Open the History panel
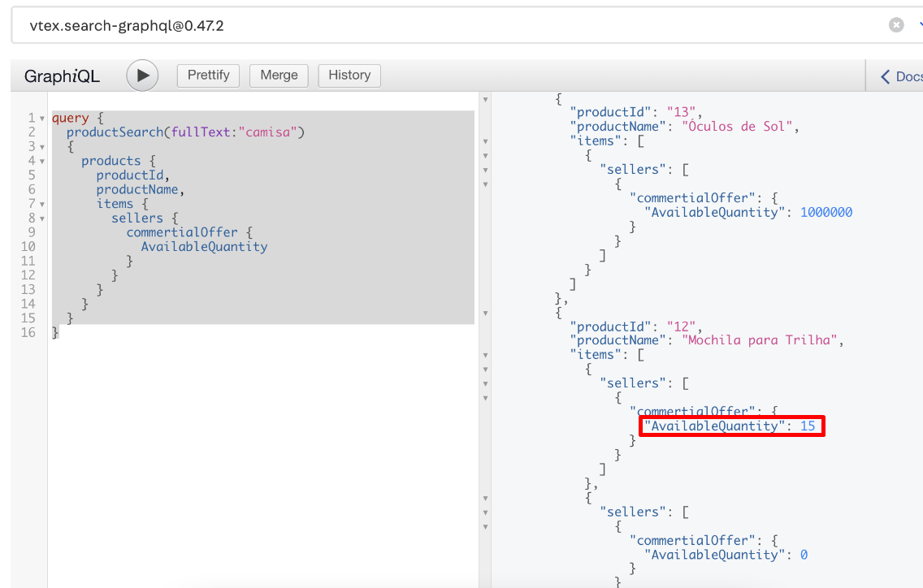This screenshot has height=588, width=923. tap(349, 76)
